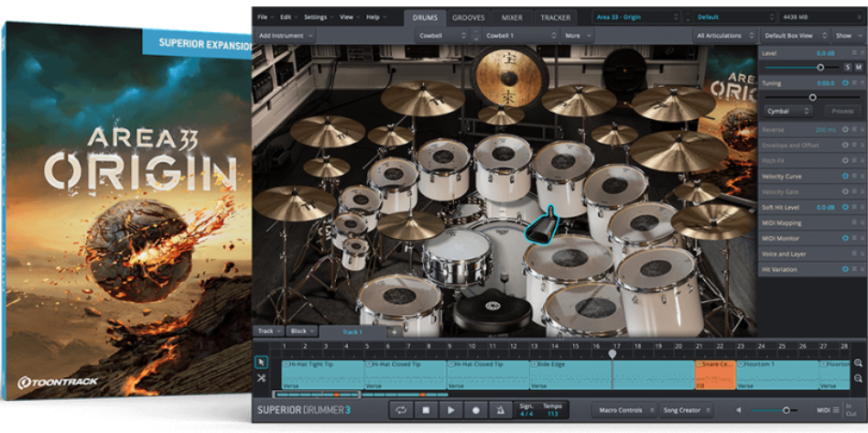Open the Cowbell instrument type dropdown
Viewport: 868px width, 433px height.
point(441,36)
